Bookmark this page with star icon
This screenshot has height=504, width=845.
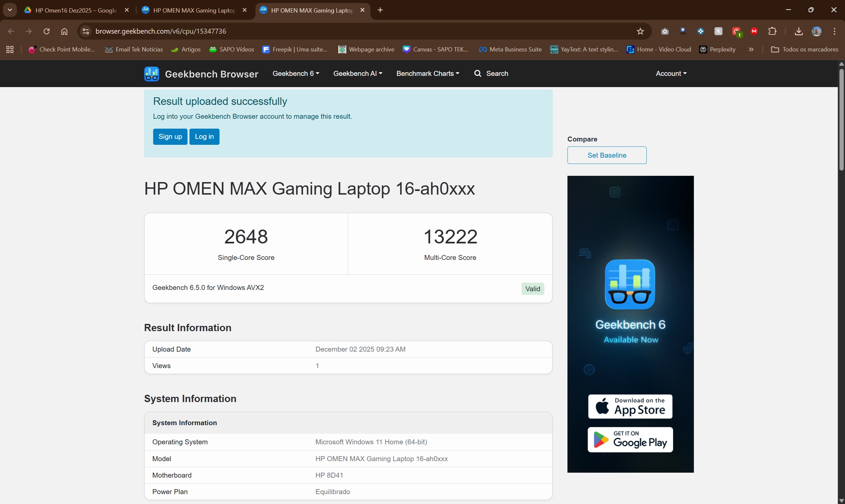pos(640,31)
